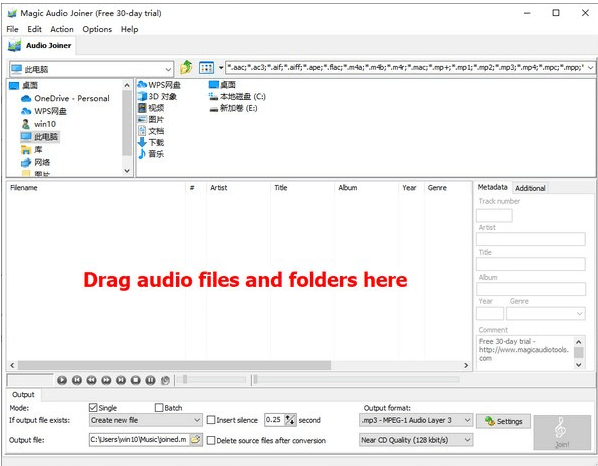Open the Action menu
598x466 pixels.
click(x=62, y=29)
